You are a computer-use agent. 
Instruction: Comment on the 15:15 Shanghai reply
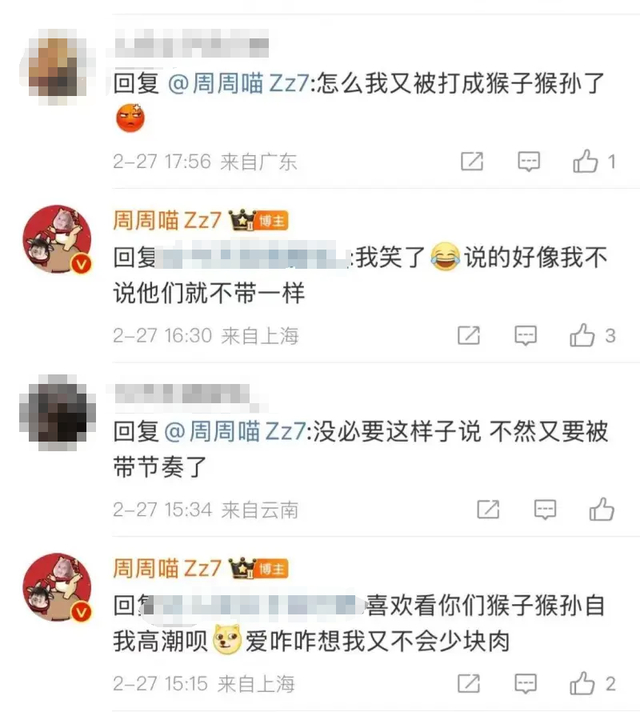tap(526, 683)
